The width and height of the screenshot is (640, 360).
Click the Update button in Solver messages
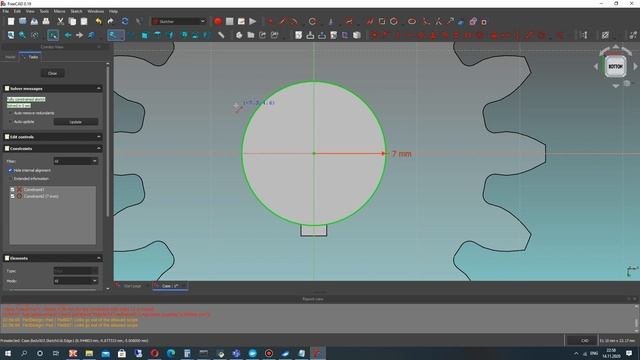point(76,122)
